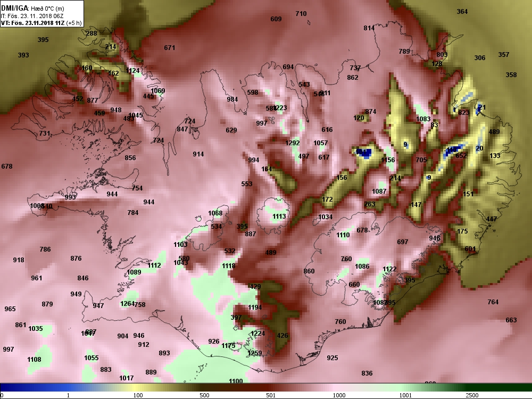Click the '1110' value

coord(343,235)
